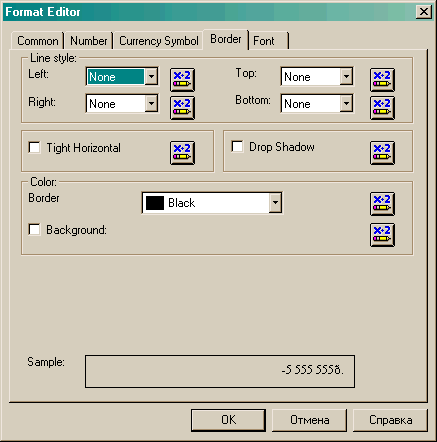Open formula editor for Bottom line style
437x442 pixels.
pos(382,108)
